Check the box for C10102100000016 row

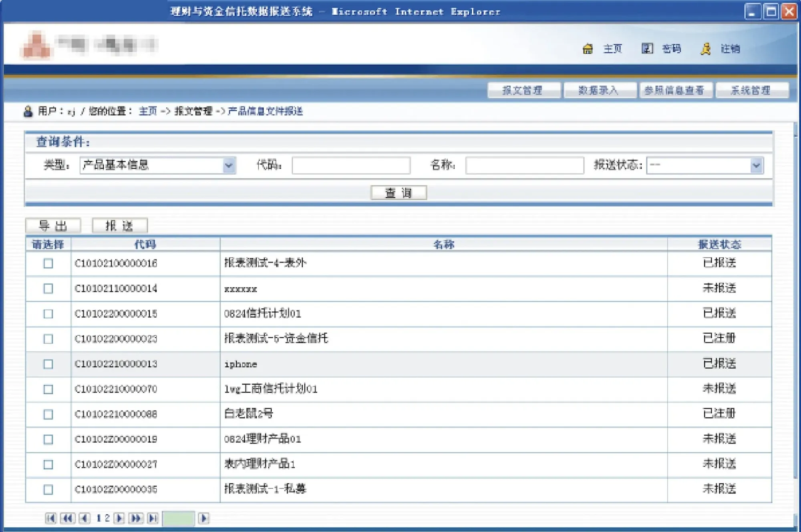coord(48,263)
